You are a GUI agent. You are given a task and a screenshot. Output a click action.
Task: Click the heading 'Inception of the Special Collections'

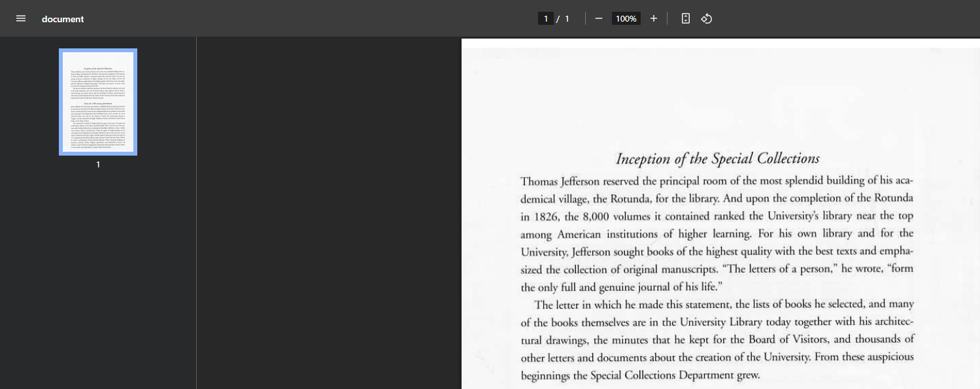pyautogui.click(x=717, y=159)
